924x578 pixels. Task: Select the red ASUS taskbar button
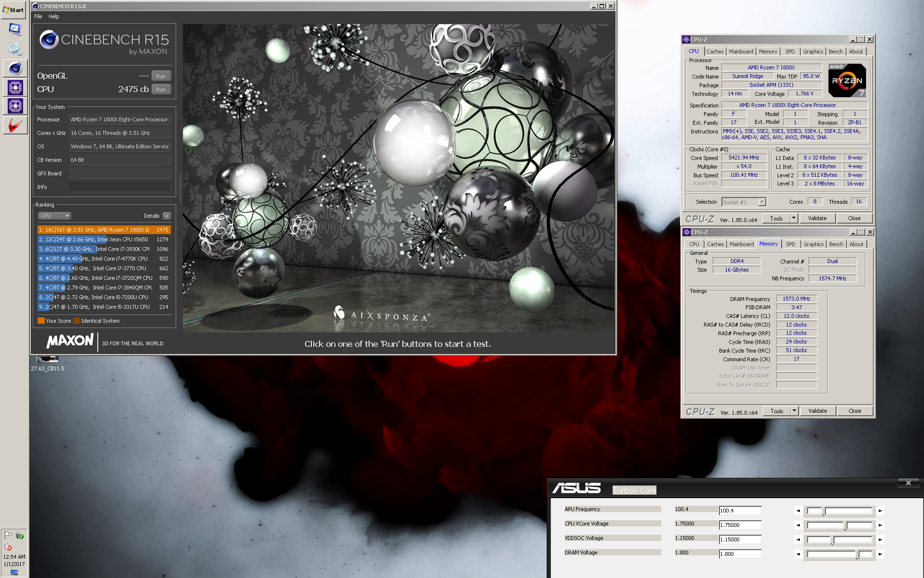15,125
